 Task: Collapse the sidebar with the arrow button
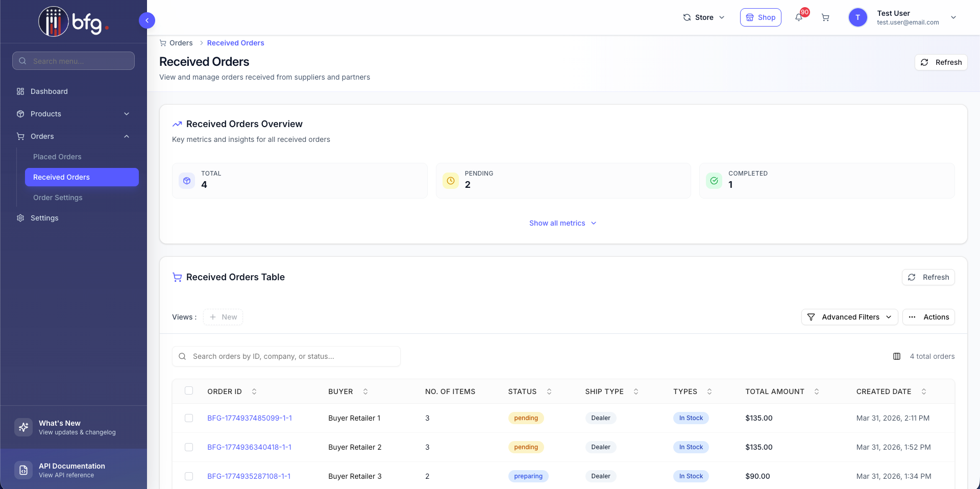(147, 20)
